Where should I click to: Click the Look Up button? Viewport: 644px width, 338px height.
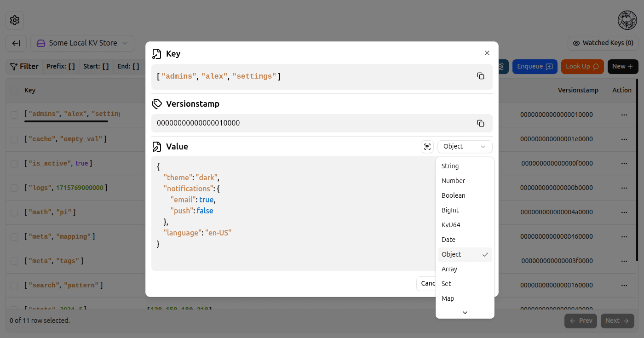(582, 67)
